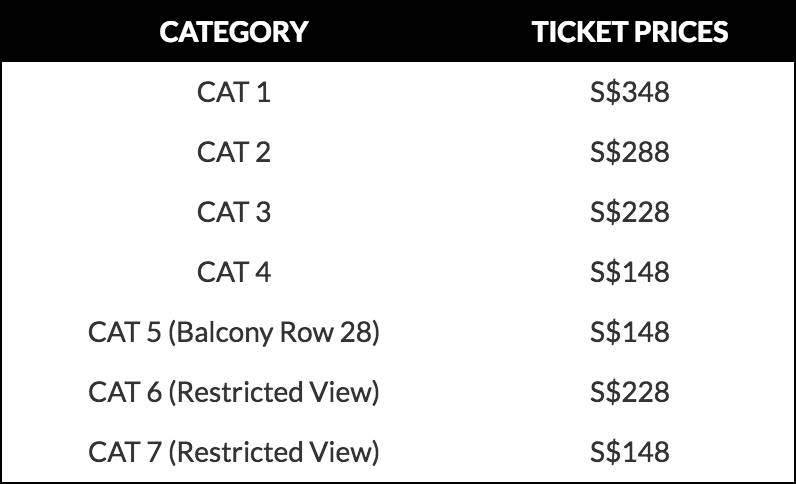The height and width of the screenshot is (484, 796).
Task: Select the CAT 1 category label
Action: pyautogui.click(x=234, y=93)
